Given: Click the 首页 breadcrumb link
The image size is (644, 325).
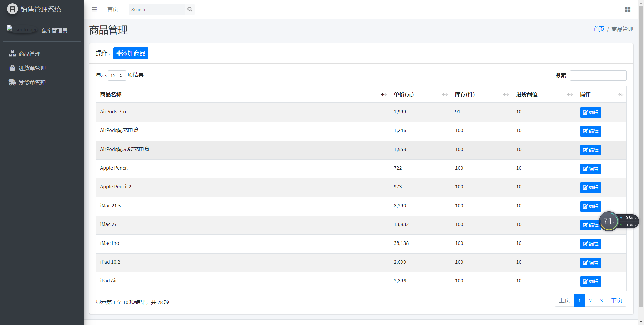Looking at the screenshot, I should tap(599, 29).
